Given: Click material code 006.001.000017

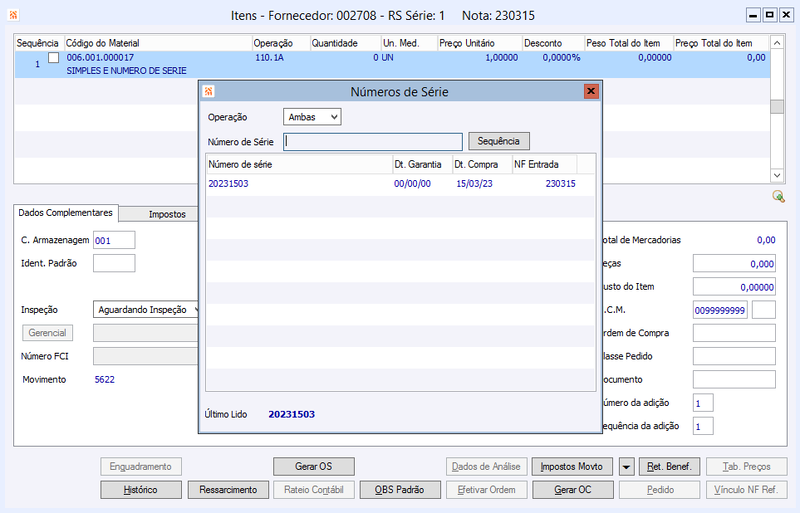Looking at the screenshot, I should click(101, 58).
